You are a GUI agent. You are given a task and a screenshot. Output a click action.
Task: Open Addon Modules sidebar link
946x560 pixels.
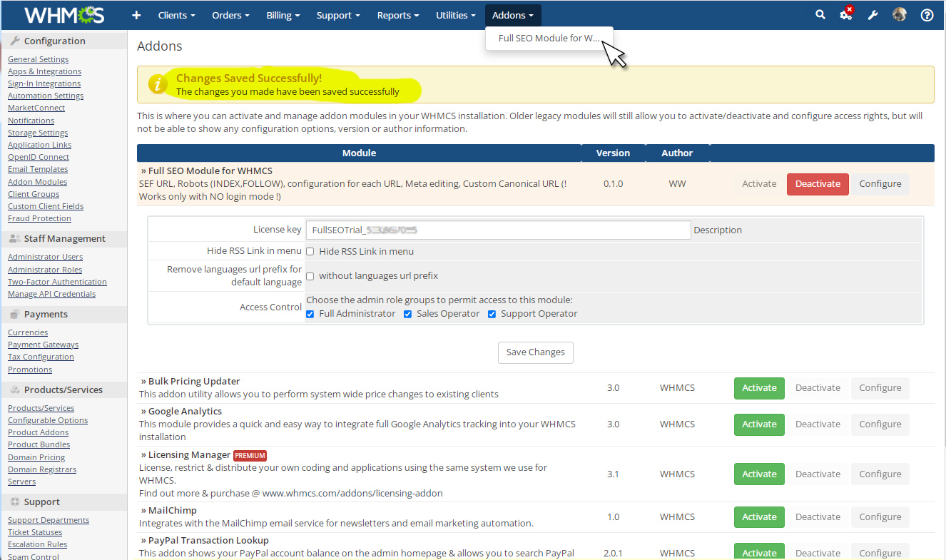tap(37, 182)
